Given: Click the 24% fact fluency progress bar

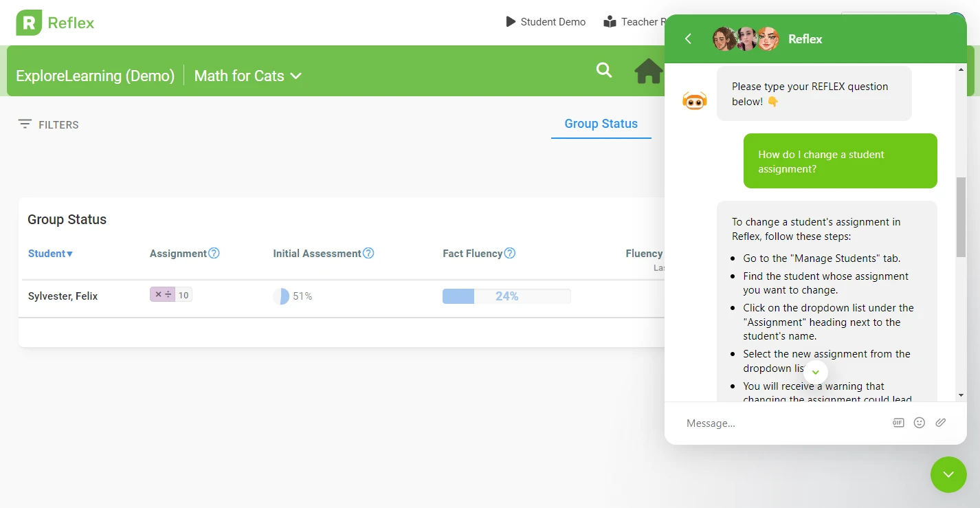Looking at the screenshot, I should pyautogui.click(x=506, y=296).
